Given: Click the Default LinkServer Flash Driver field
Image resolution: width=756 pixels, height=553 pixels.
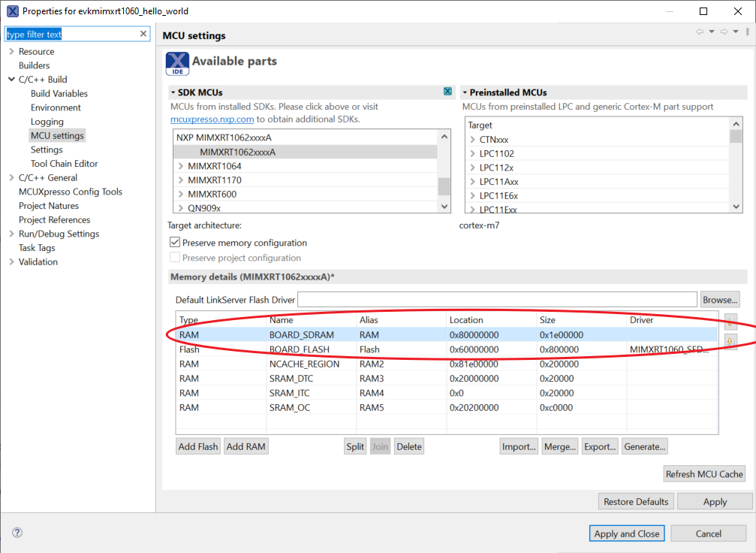Looking at the screenshot, I should [497, 300].
